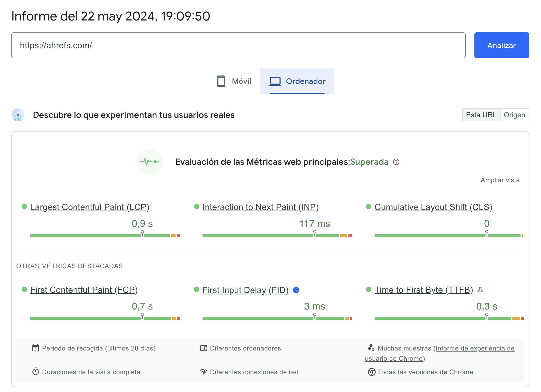Open the help icon next to Superada evaluation
The width and height of the screenshot is (541, 392).
396,162
